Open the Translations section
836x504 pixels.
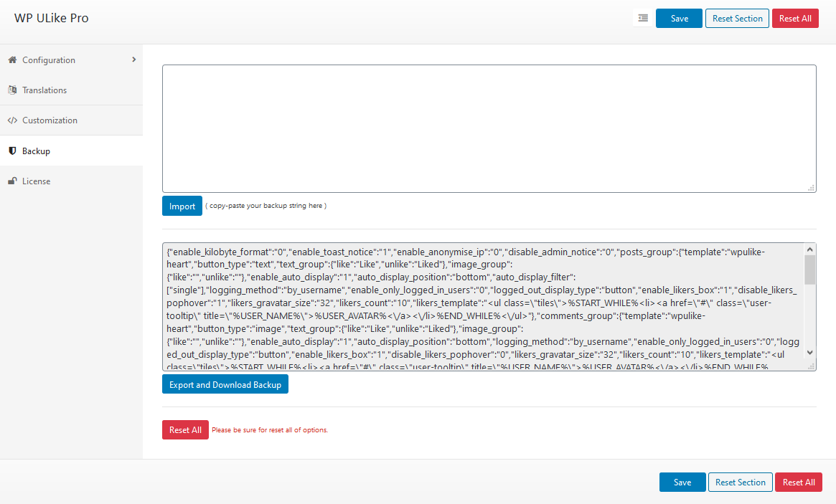[x=46, y=90]
